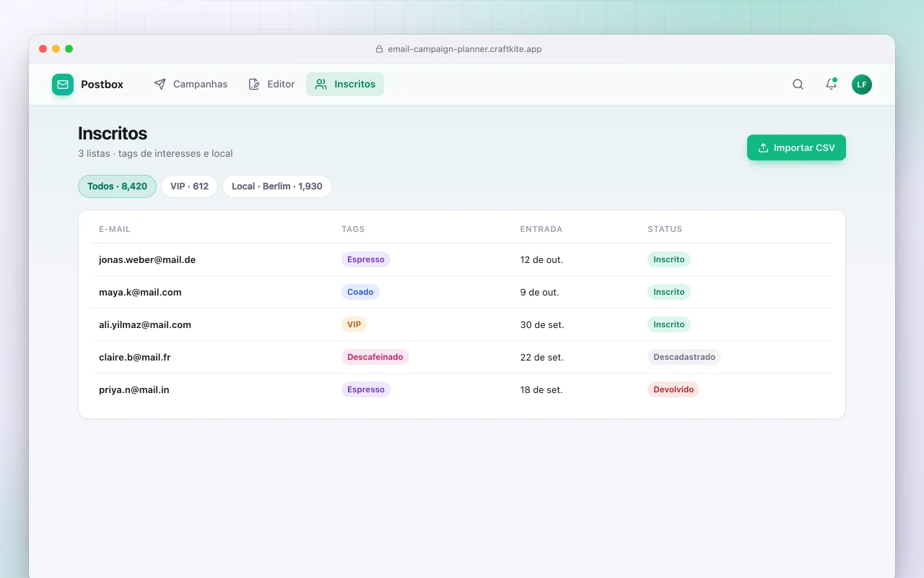This screenshot has height=578, width=924.
Task: Filter by the VIP · 612 list
Action: pos(189,186)
